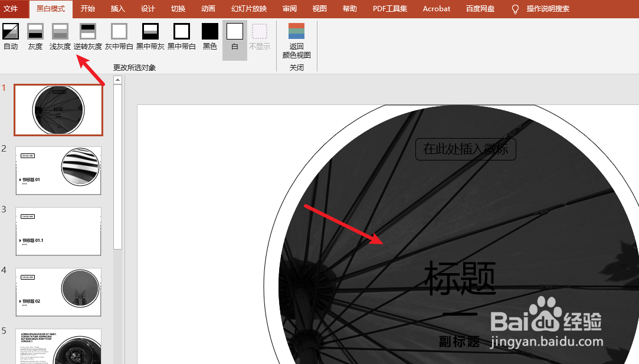Click the thumbnail pane scroll up arrow
639x364 pixels.
click(x=118, y=80)
